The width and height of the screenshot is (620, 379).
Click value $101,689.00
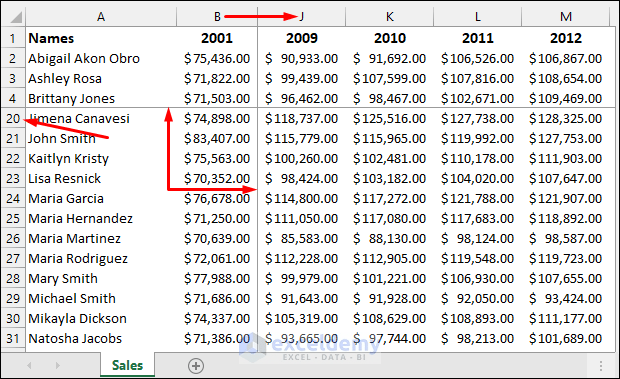click(x=565, y=338)
